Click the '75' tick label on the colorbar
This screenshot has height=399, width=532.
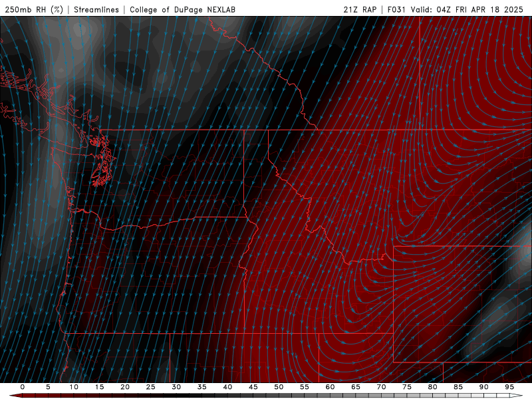[407, 387]
